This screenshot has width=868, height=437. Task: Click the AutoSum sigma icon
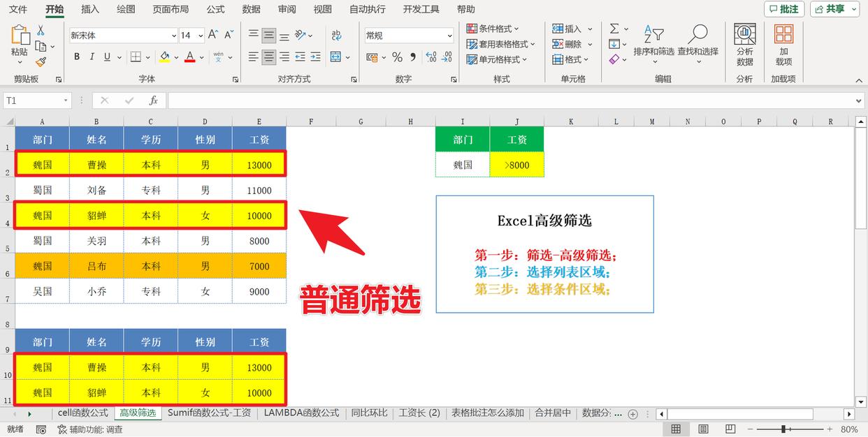coord(614,29)
